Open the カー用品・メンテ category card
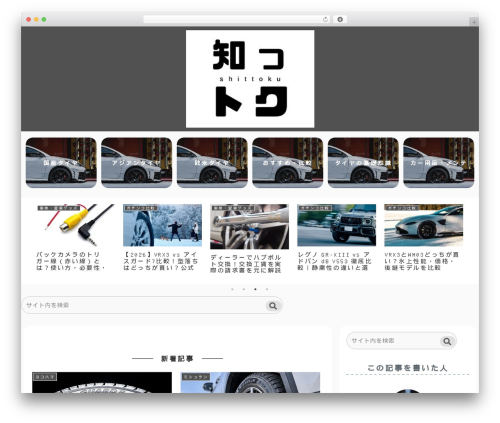The height and width of the screenshot is (423, 500). tap(439, 163)
